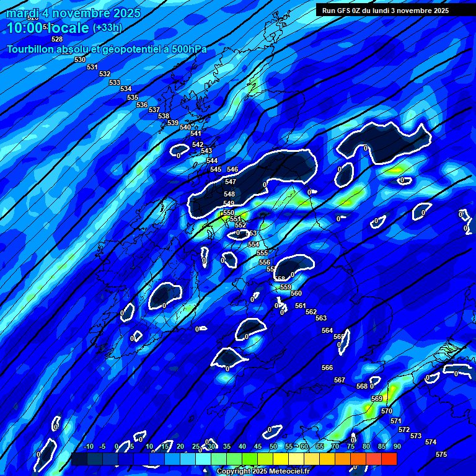Screen dimensions: 476x476
Task: Click the Tourbillon absolu et géopotentiel title
Action: tap(107, 49)
